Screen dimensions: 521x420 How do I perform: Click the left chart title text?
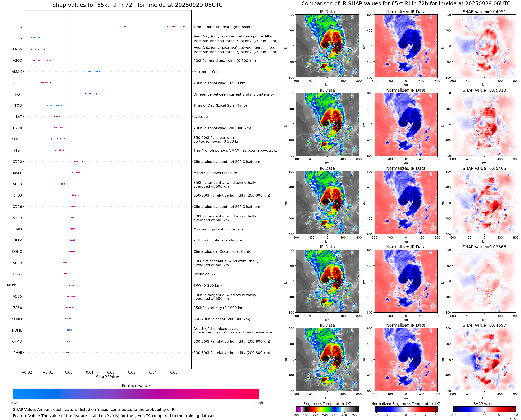[137, 5]
